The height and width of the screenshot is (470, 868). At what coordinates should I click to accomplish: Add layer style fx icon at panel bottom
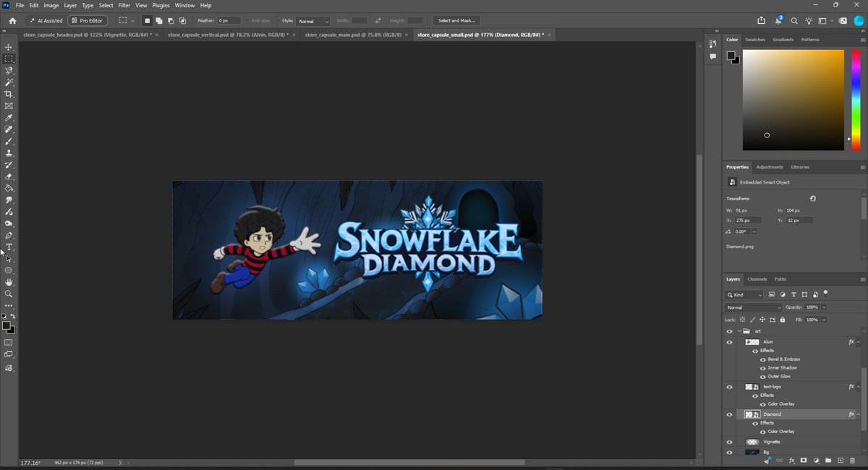pyautogui.click(x=792, y=460)
